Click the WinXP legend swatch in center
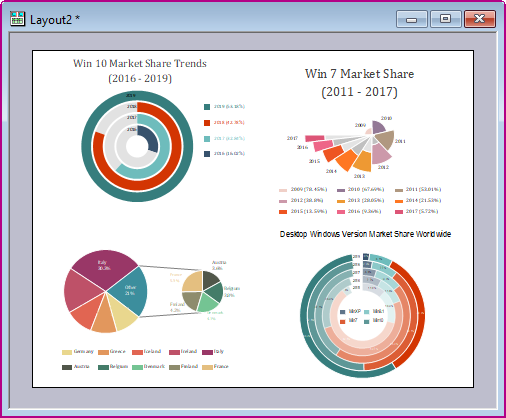This screenshot has height=418, width=506. [x=342, y=312]
